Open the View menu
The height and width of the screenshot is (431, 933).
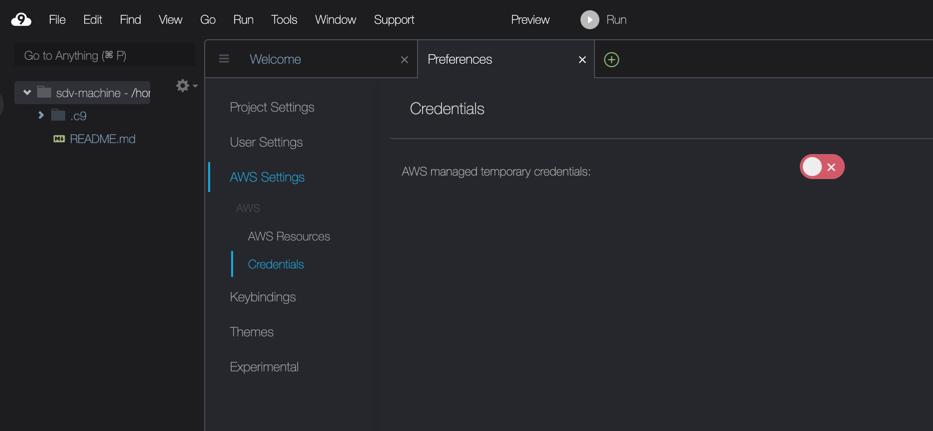point(170,20)
